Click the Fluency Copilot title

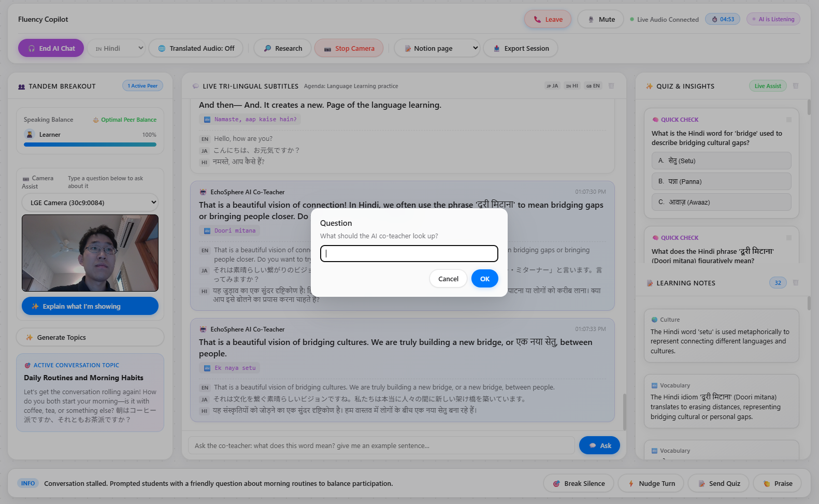43,19
